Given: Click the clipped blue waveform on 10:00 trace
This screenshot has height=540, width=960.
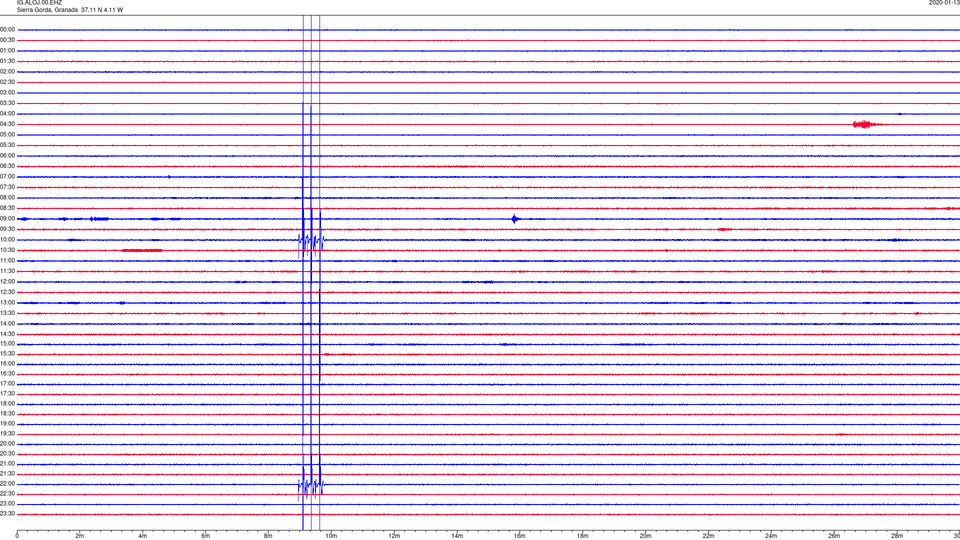Looking at the screenshot, I should pos(311,241).
